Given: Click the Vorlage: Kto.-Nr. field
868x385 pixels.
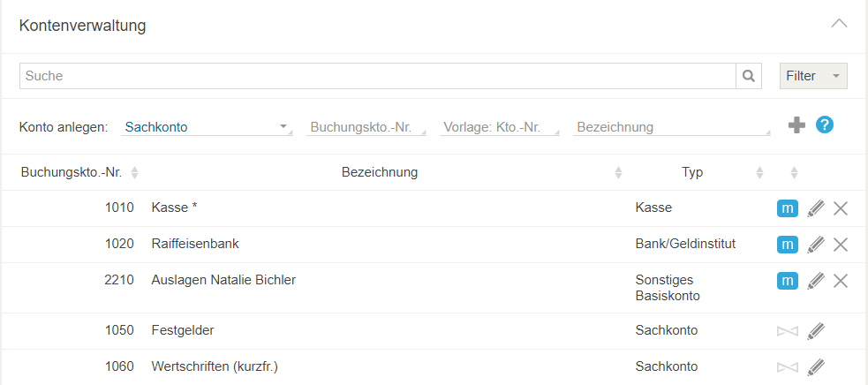Looking at the screenshot, I should pos(499,127).
